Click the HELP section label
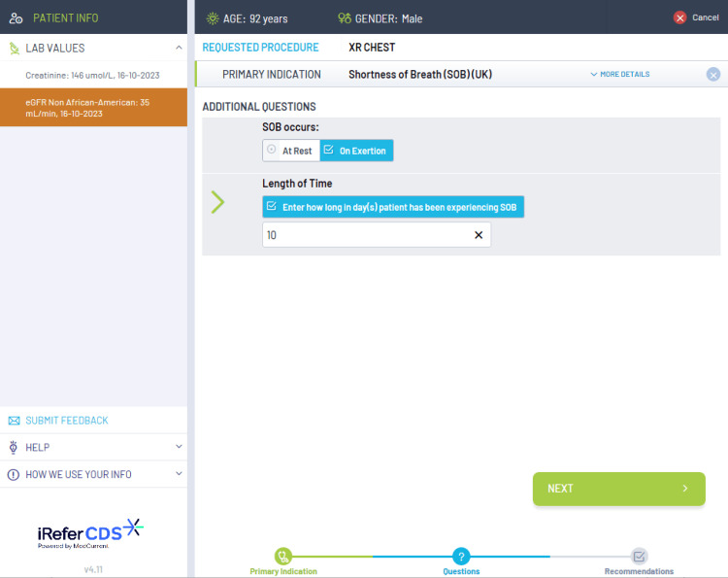 (38, 448)
